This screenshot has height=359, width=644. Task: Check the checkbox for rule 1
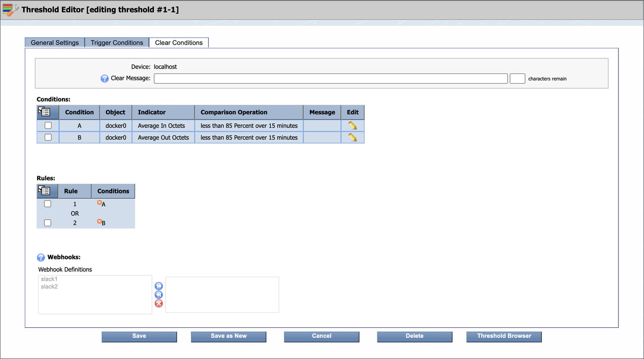coord(47,203)
